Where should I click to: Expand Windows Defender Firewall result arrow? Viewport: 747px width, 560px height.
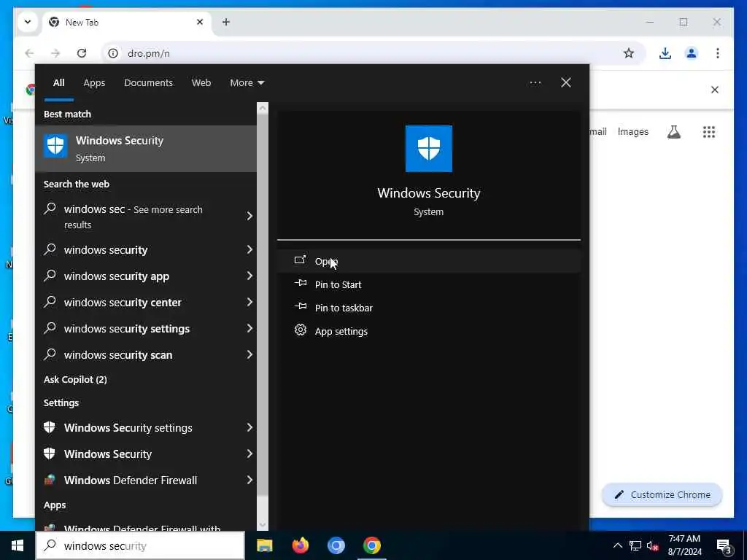pyautogui.click(x=249, y=480)
